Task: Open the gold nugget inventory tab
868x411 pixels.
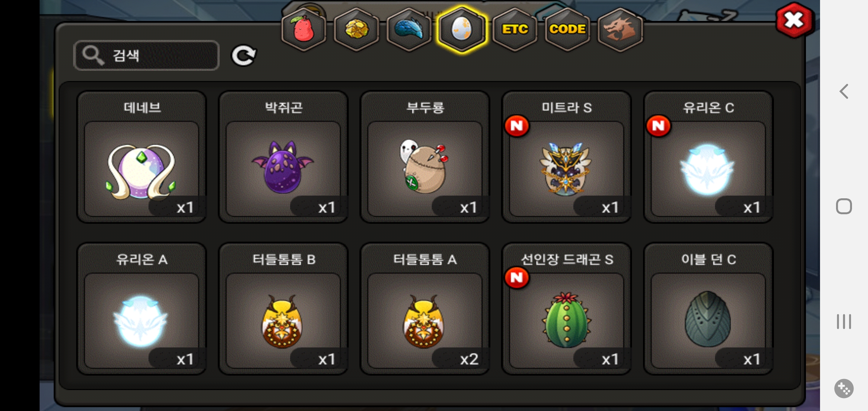Action: click(356, 29)
